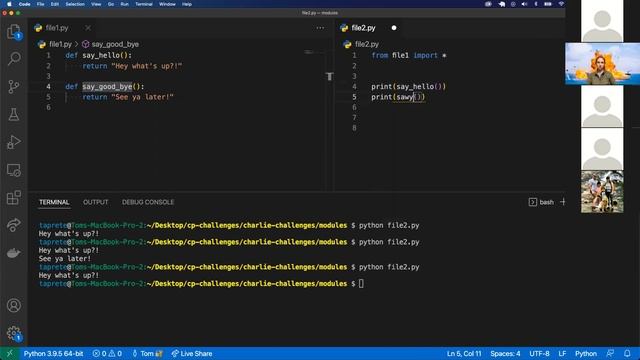Open the notifications bell

click(x=627, y=353)
